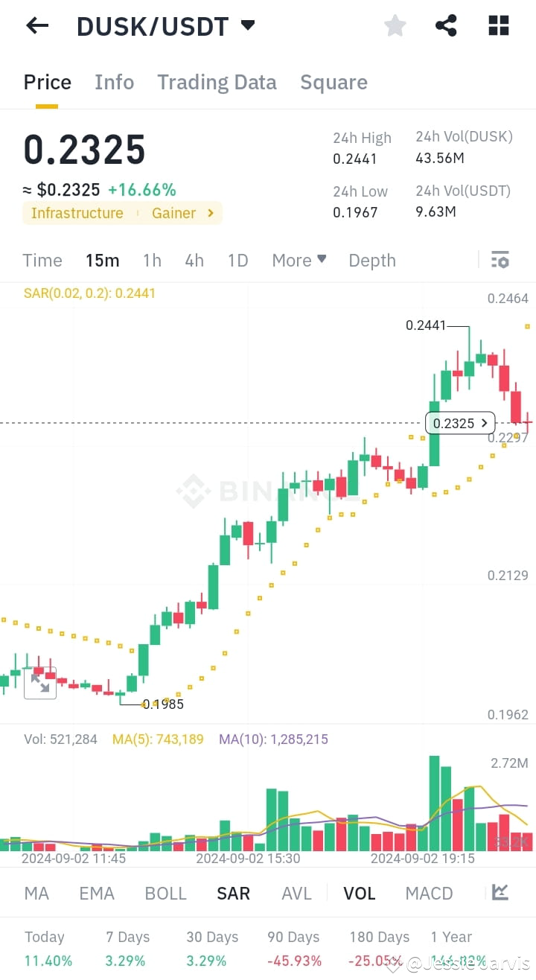The height and width of the screenshot is (980, 536).
Task: Open the markets grid icon top right
Action: [497, 25]
